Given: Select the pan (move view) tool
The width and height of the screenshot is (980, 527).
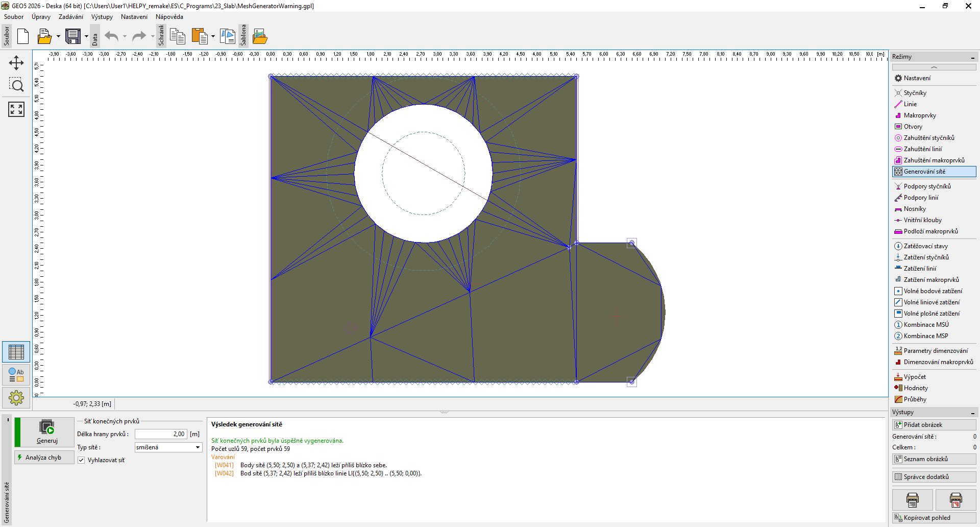Looking at the screenshot, I should [x=16, y=63].
